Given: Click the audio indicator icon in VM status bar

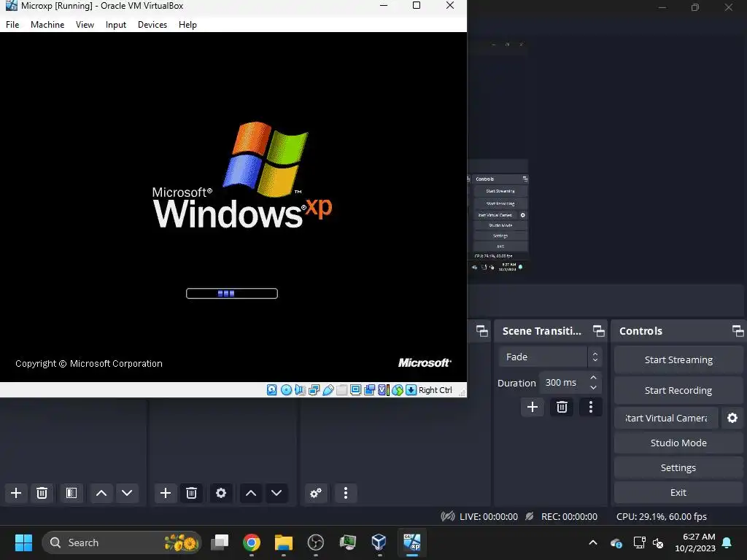Looking at the screenshot, I should (300, 390).
